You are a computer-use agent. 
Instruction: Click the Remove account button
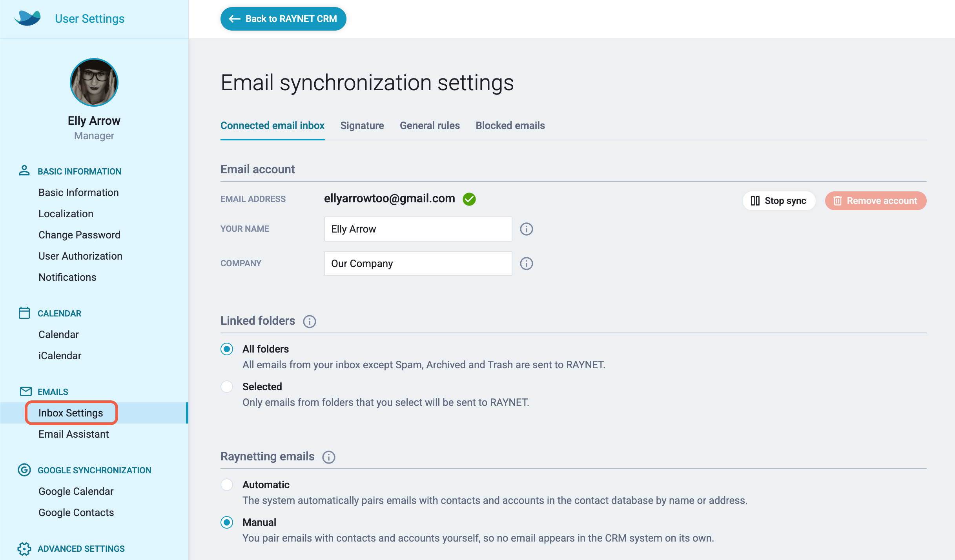876,201
